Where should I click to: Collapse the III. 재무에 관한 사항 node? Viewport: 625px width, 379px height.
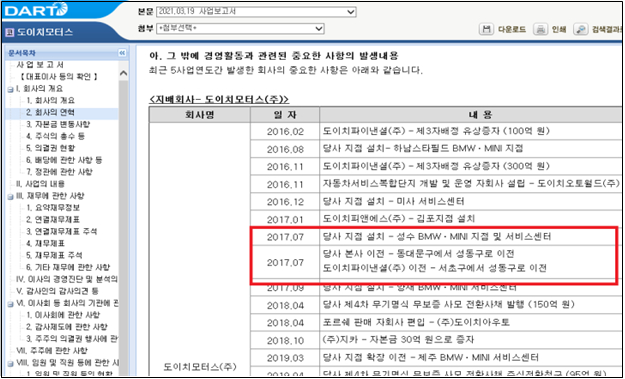10,196
